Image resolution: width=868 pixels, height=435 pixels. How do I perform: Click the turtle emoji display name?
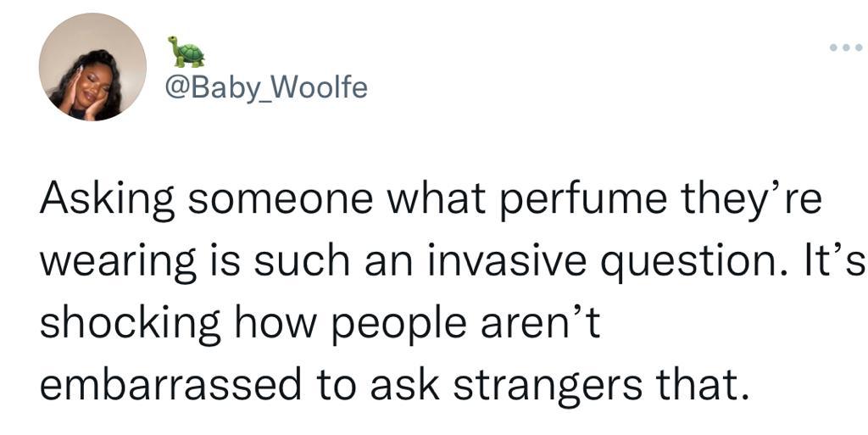[186, 52]
